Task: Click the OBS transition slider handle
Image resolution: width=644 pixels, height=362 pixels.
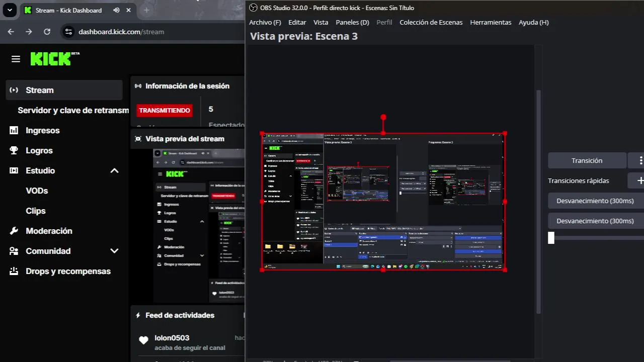Action: 551,238
